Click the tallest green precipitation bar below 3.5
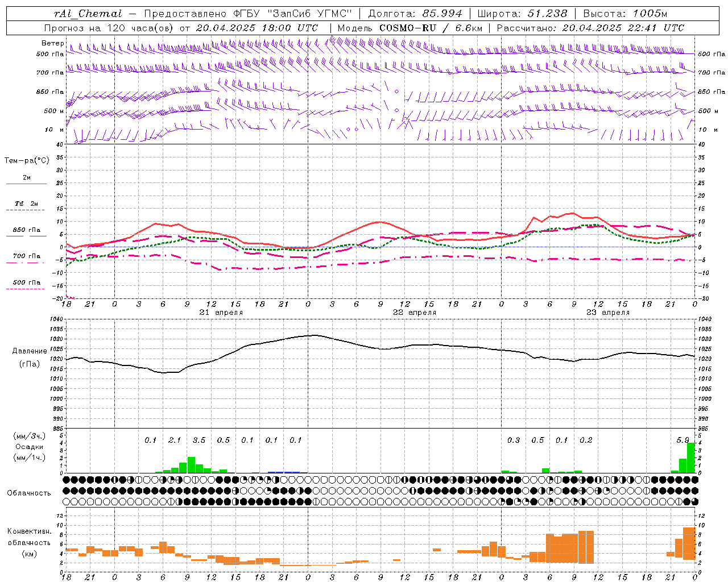 (x=191, y=465)
